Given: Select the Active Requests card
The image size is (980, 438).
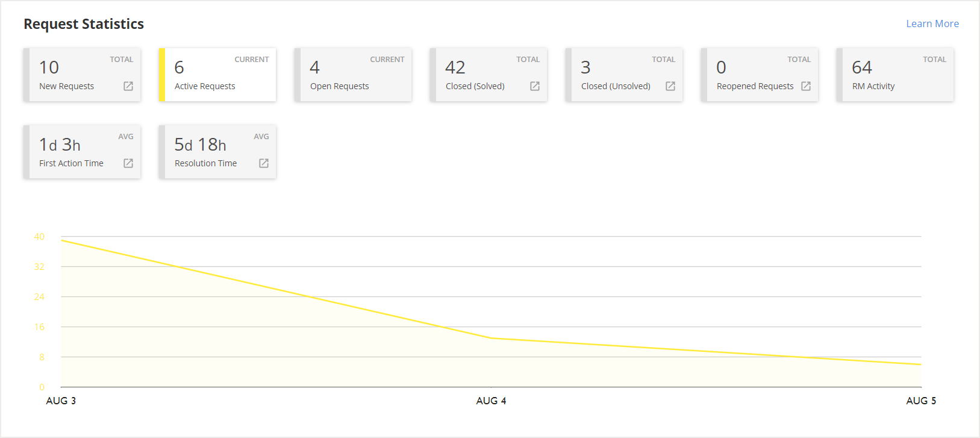Looking at the screenshot, I should pos(217,75).
